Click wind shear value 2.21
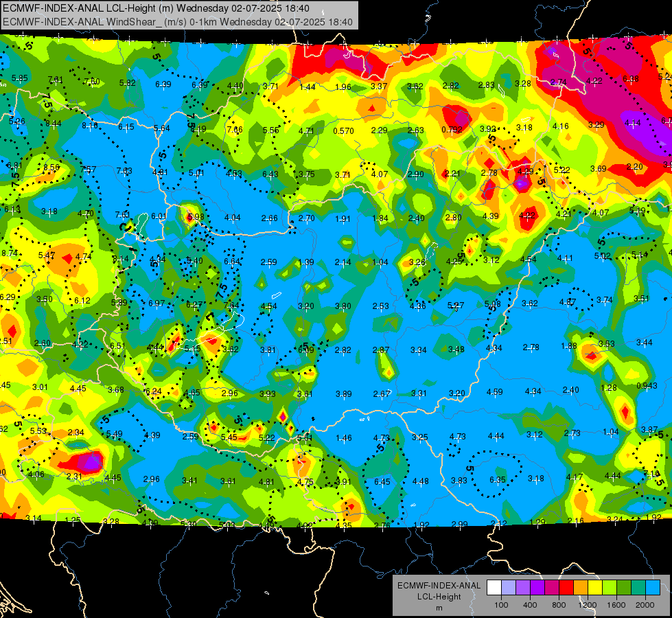Viewport: 672px width, 618px height. (x=452, y=173)
